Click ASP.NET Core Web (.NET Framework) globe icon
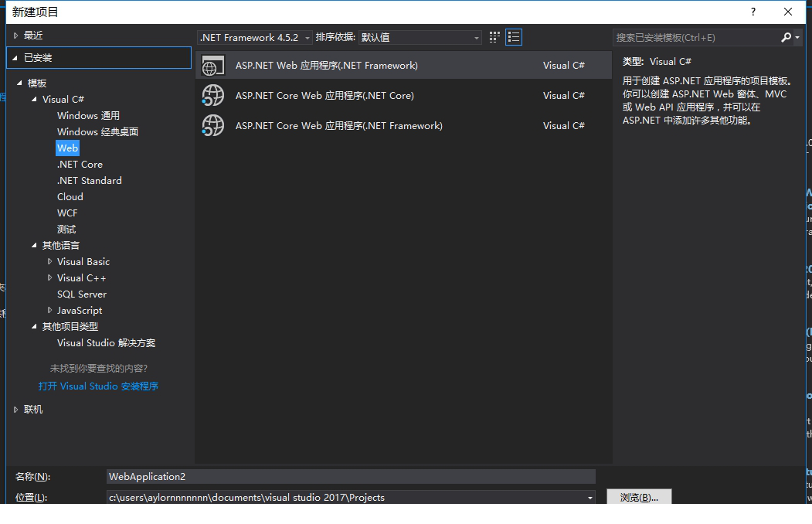Viewport: 812px width, 524px height. click(x=212, y=126)
